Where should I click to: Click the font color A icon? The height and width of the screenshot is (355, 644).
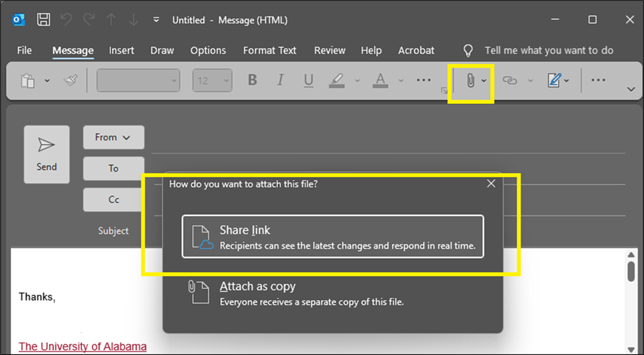[x=380, y=80]
